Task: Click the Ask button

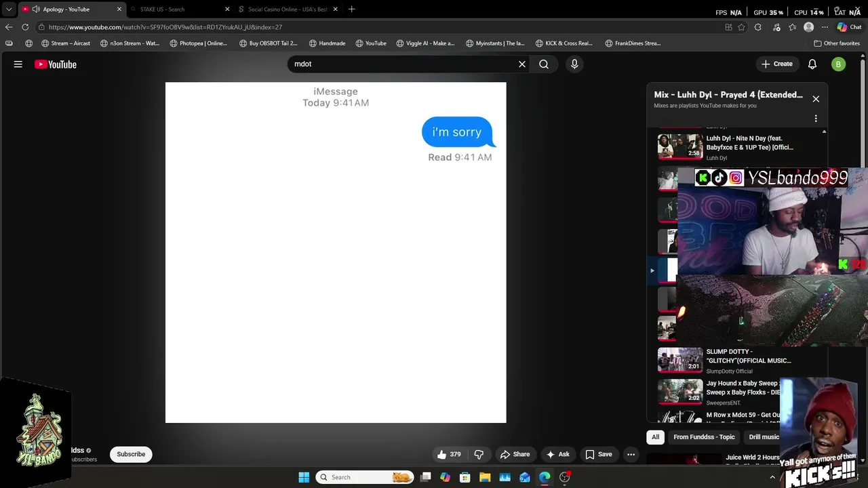Action: point(557,454)
